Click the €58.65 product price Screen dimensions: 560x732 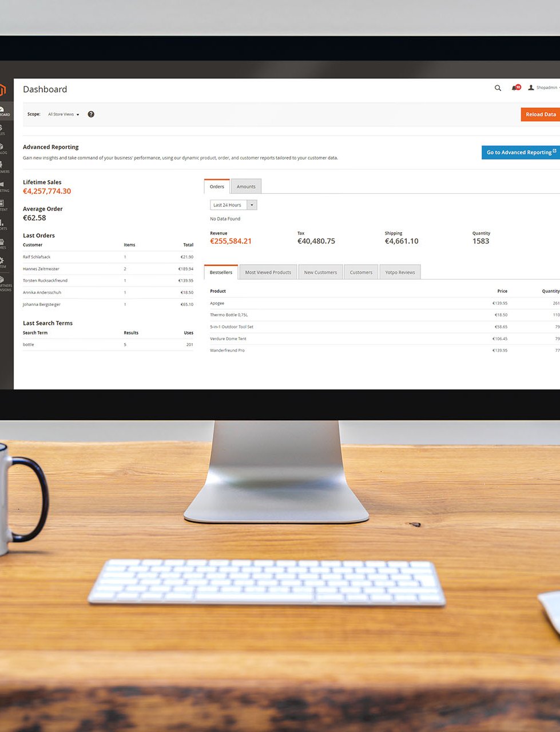pyautogui.click(x=501, y=327)
